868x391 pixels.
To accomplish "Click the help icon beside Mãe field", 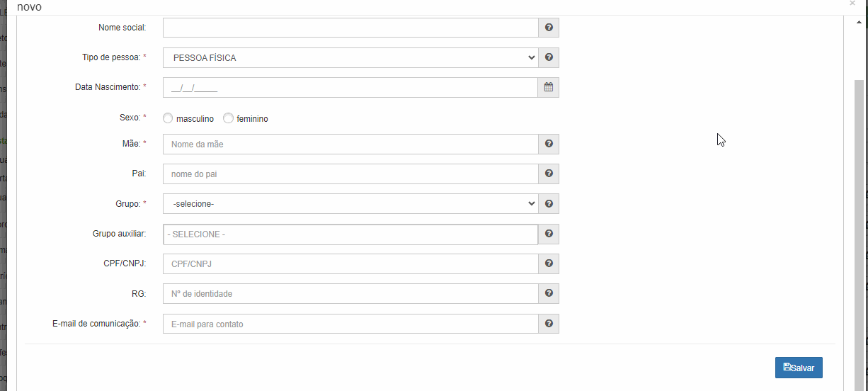I will 549,144.
